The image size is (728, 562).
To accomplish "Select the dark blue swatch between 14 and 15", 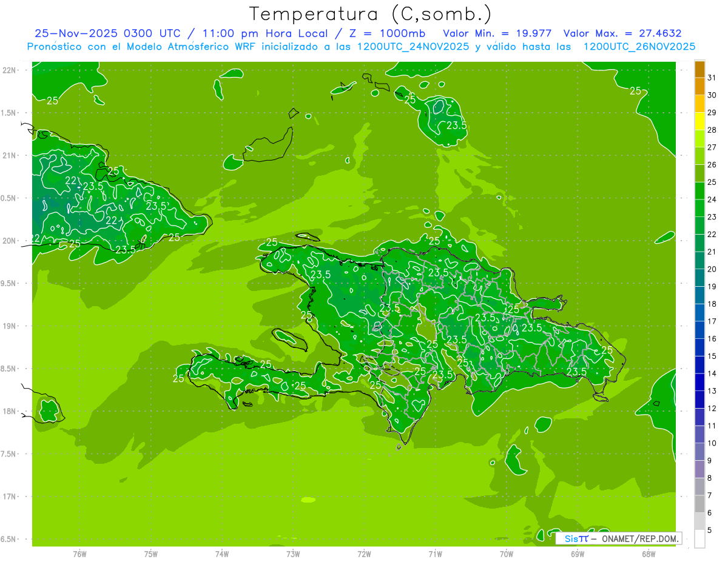I will 699,365.
